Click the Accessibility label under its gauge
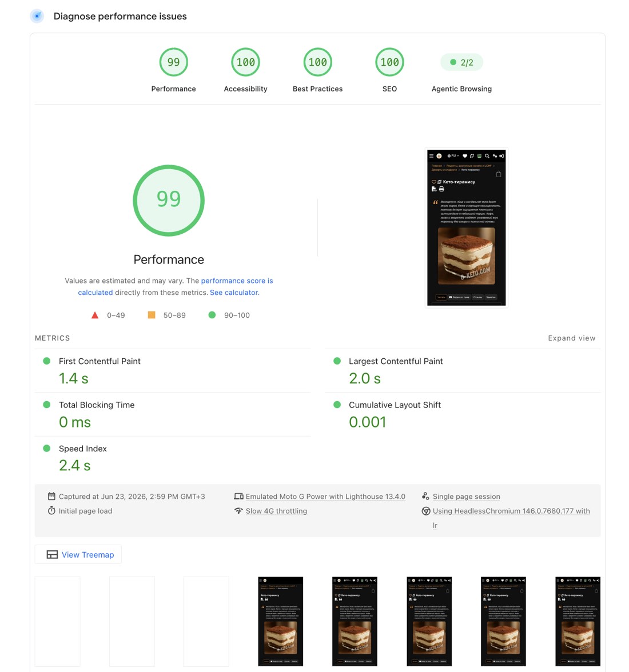 (x=245, y=89)
